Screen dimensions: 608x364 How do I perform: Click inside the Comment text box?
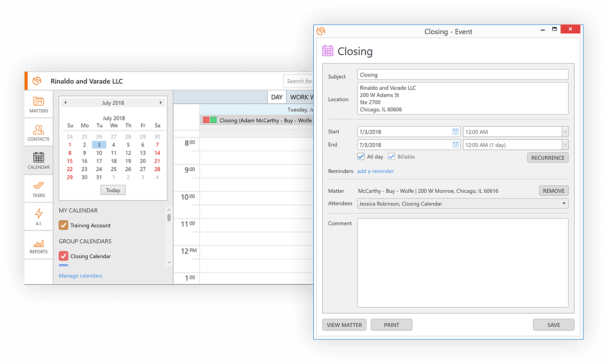click(x=462, y=263)
